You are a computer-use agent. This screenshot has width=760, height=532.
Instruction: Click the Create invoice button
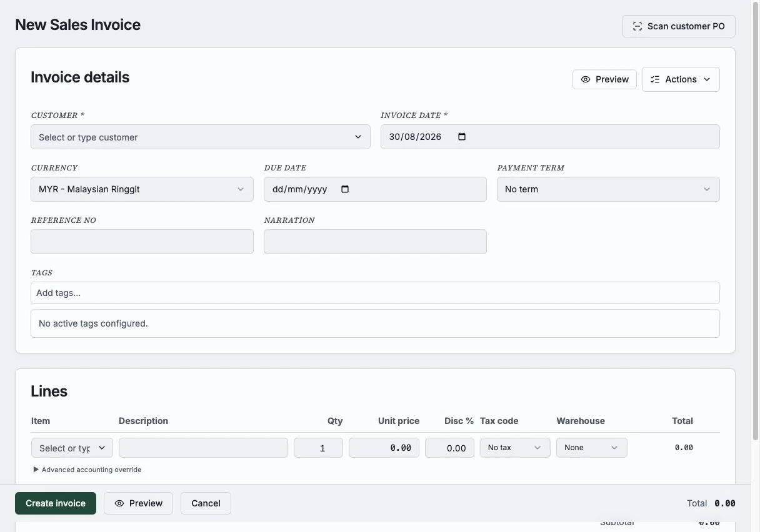[x=56, y=503]
